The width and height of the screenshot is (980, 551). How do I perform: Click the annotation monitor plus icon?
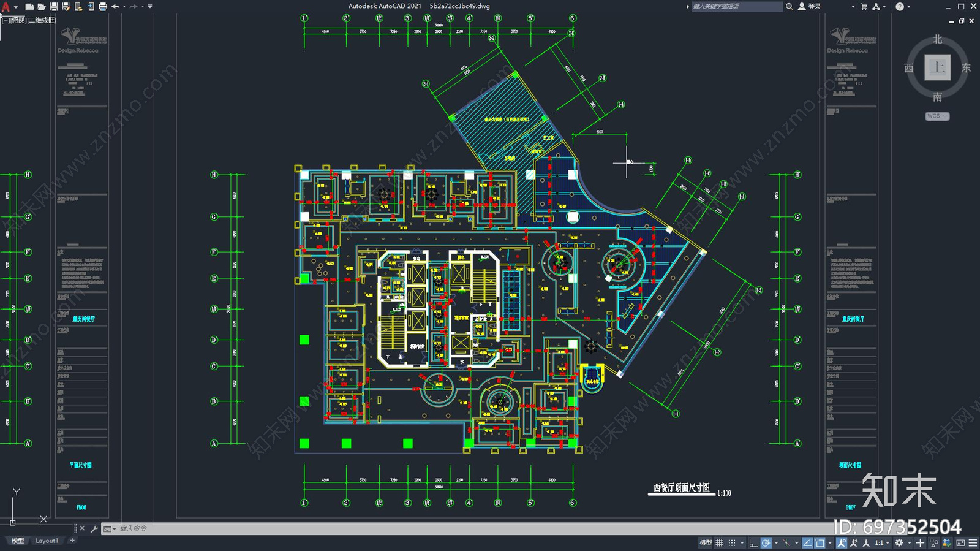pos(920,542)
